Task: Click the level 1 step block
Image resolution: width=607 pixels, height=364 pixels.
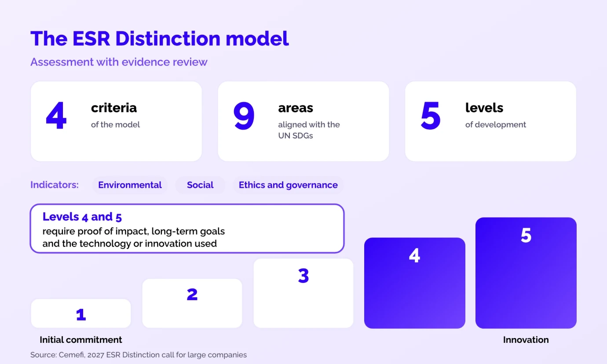Action: coord(81,313)
